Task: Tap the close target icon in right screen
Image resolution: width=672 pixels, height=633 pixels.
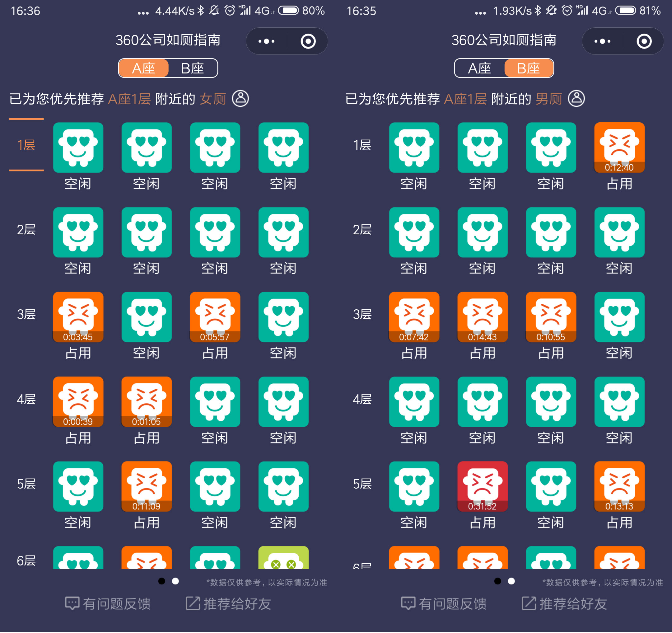Action: 644,41
